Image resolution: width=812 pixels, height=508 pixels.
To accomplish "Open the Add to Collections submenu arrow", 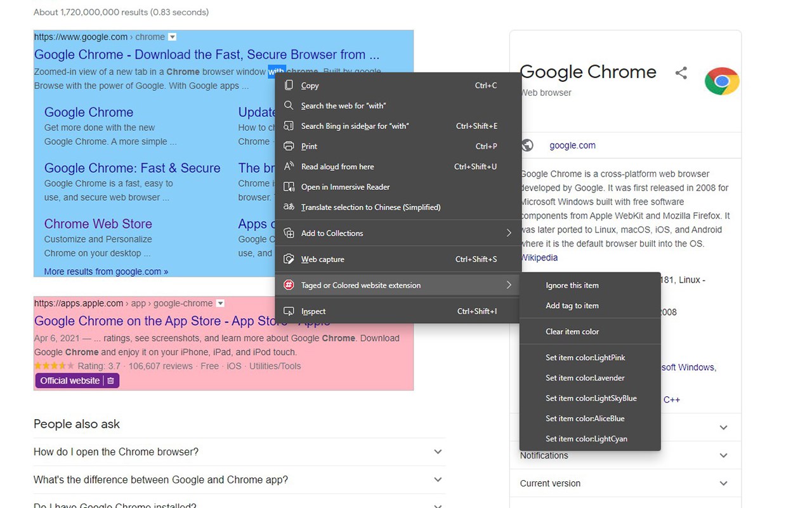I will point(509,233).
